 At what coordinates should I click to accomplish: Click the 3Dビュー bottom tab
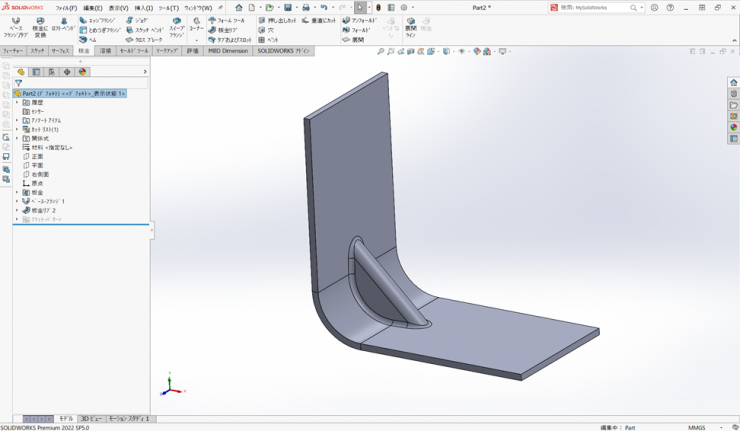[x=91, y=419]
